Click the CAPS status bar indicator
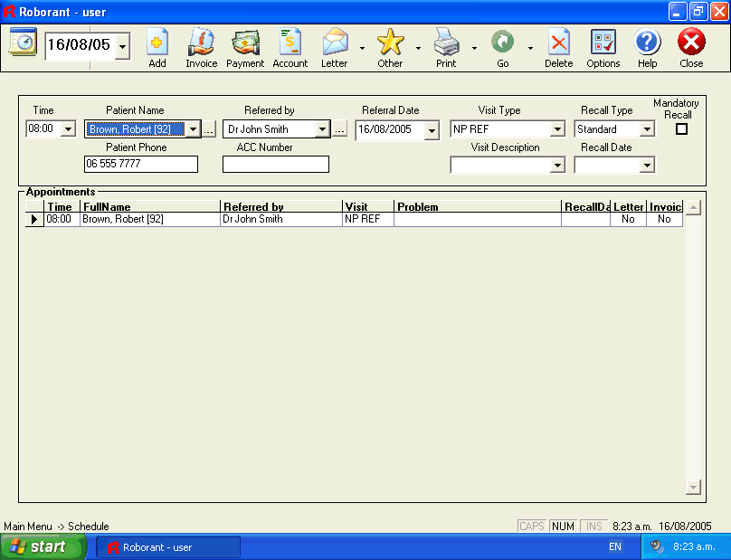This screenshot has width=731, height=560. (x=532, y=526)
